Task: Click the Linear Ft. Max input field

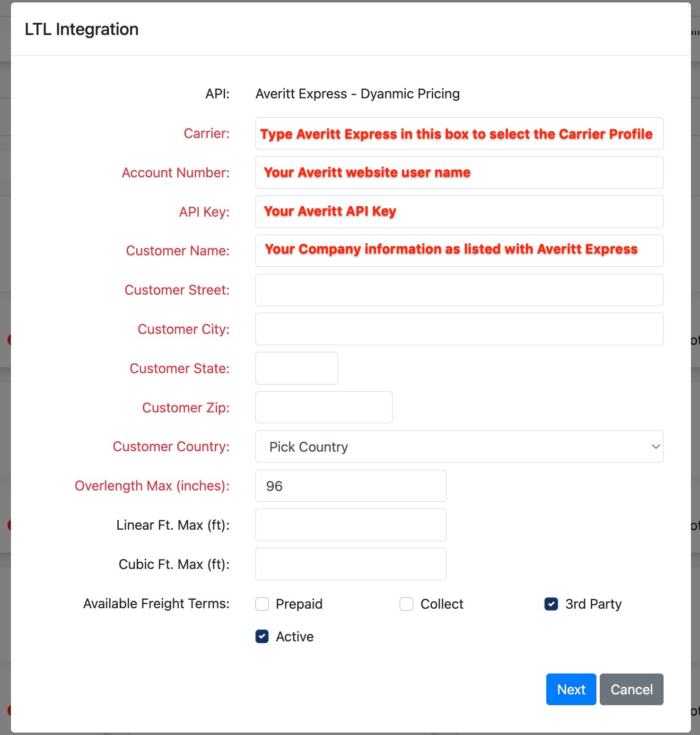Action: pyautogui.click(x=351, y=525)
